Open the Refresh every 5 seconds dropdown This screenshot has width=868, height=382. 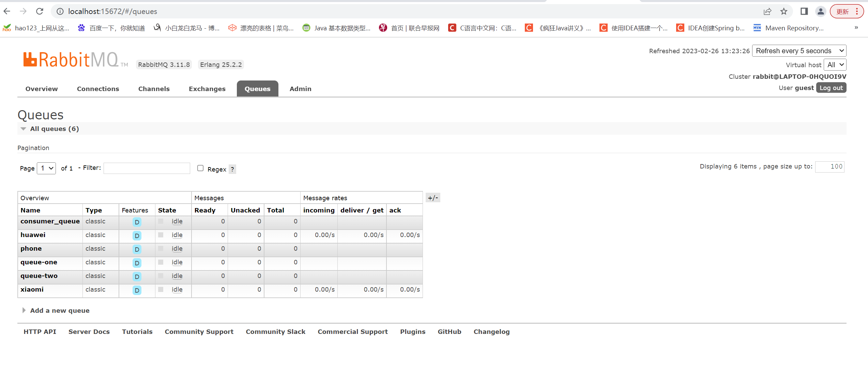pos(799,51)
